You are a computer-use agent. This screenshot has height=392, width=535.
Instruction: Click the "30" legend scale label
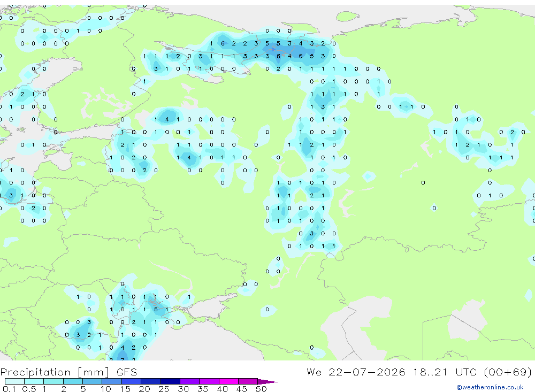tap(183, 389)
